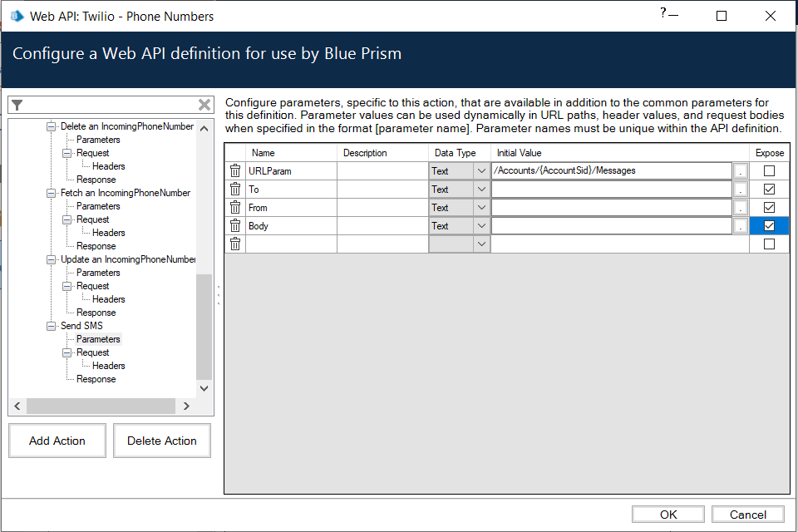Click the Cancel button

(747, 515)
